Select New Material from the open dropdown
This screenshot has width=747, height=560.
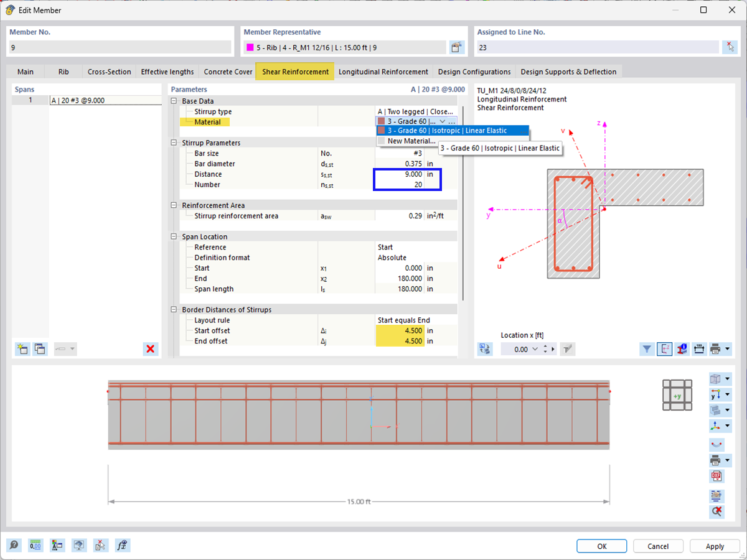point(412,141)
